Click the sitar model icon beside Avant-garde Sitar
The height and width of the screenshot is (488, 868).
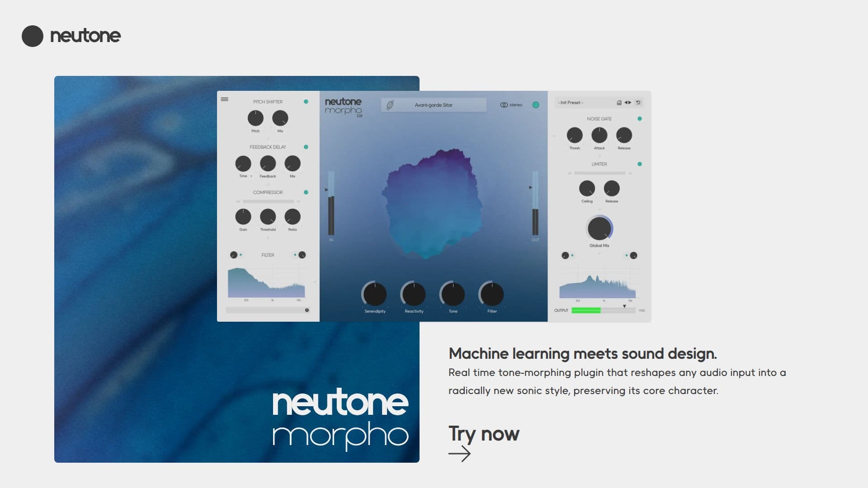click(390, 105)
